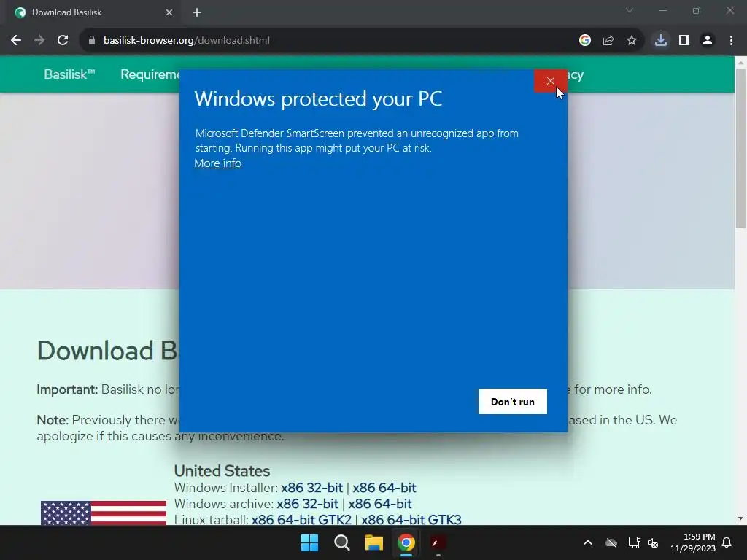747x560 pixels.
Task: Open the More info link in SmartScreen
Action: (x=217, y=163)
